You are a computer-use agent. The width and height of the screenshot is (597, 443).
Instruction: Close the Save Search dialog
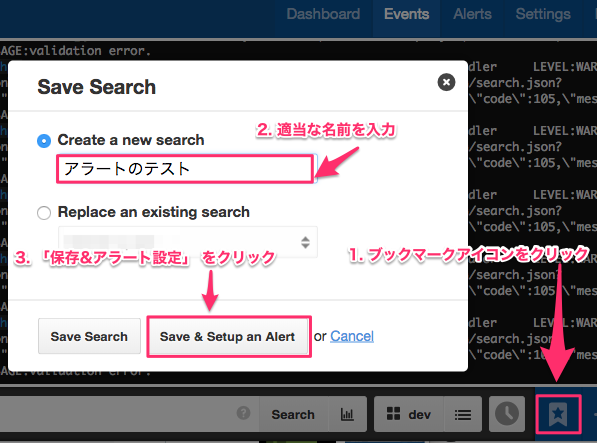coord(446,82)
